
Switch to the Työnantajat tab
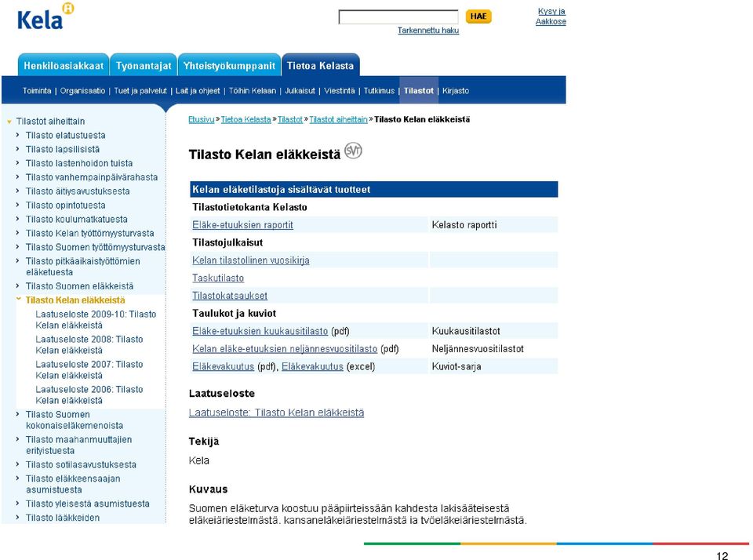[x=144, y=66]
